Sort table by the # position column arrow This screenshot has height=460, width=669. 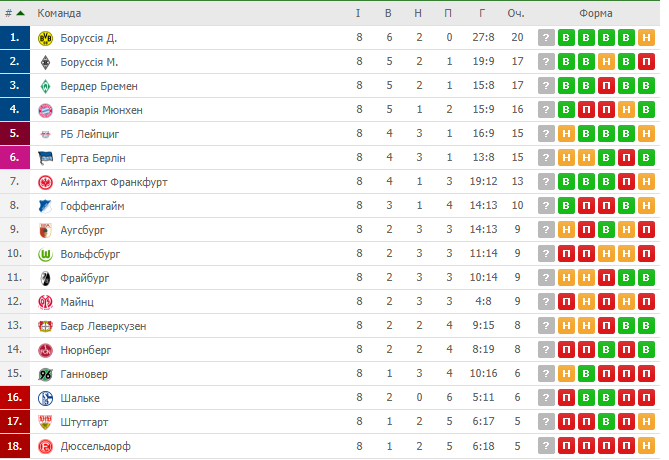(20, 13)
